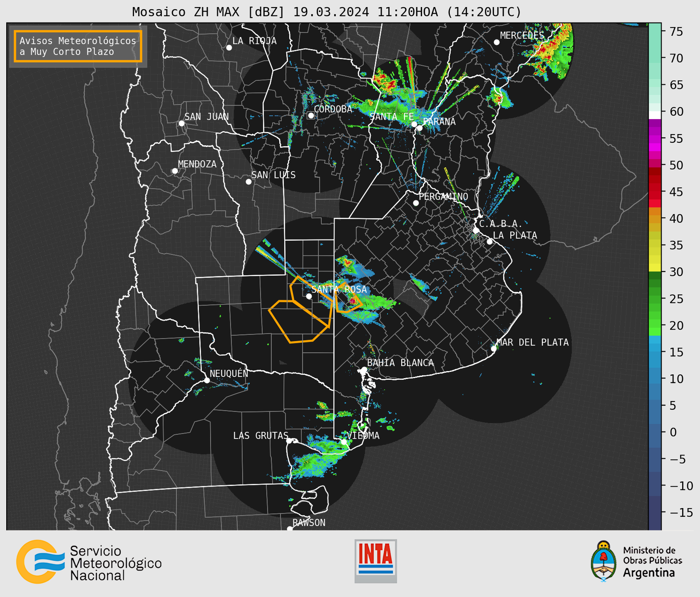Select the La Plata city marker dot
Screen dimensions: 700x597
click(490, 242)
